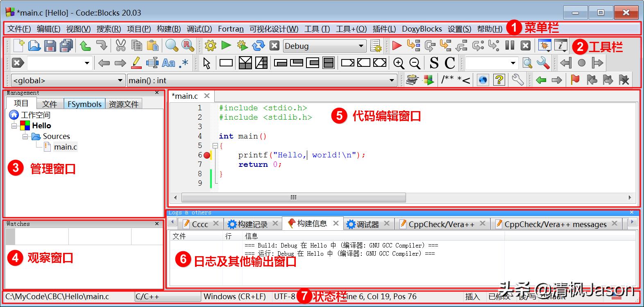The image size is (644, 307).
Task: Copy the selection with the copy icon
Action: point(136,45)
